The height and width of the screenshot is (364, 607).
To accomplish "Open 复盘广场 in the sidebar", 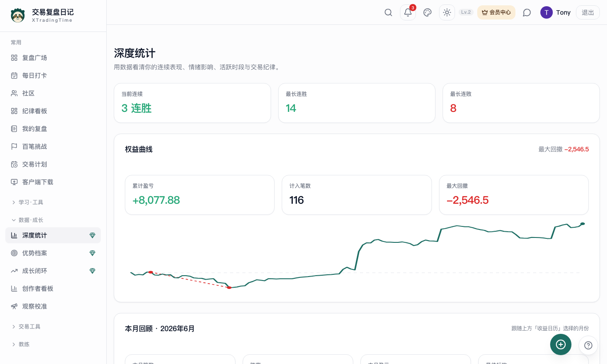I will coord(53,58).
